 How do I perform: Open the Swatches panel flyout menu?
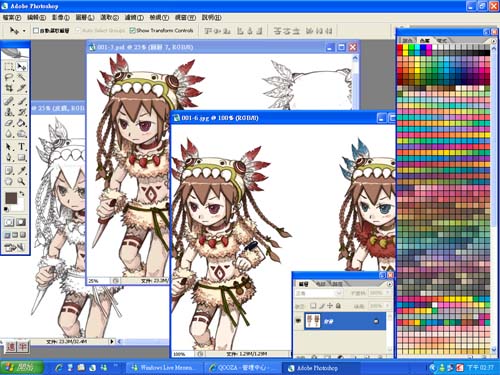[494, 41]
